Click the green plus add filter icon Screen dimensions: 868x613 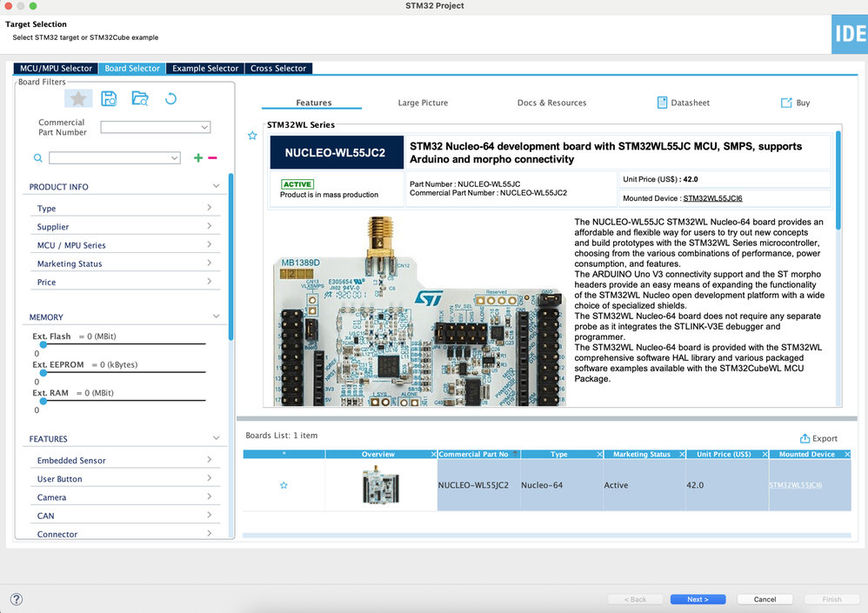198,158
